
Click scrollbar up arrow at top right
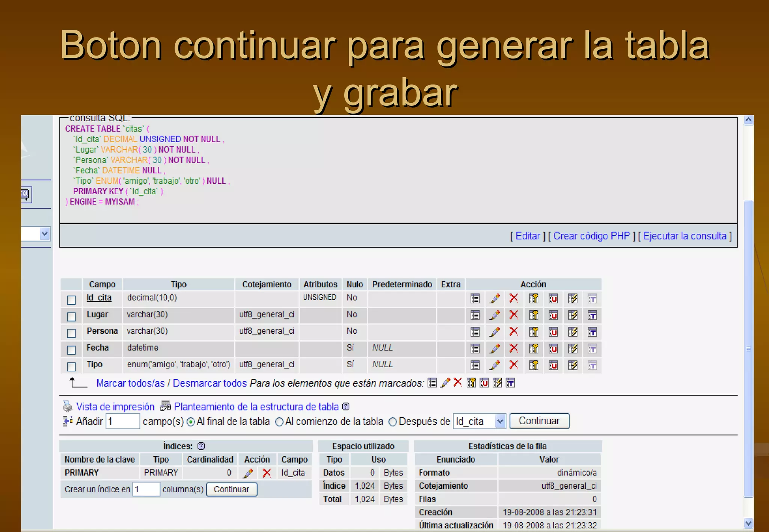[x=748, y=120]
